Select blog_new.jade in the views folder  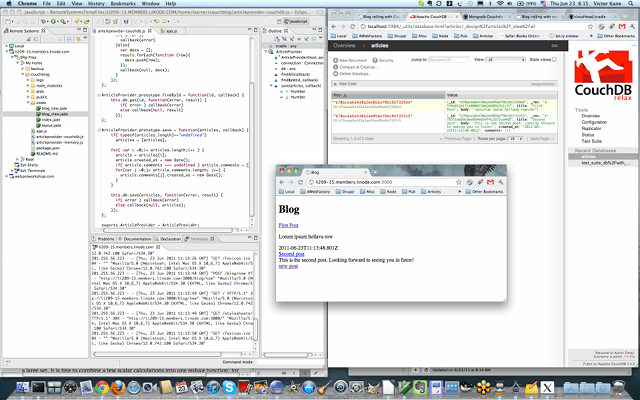51,109
